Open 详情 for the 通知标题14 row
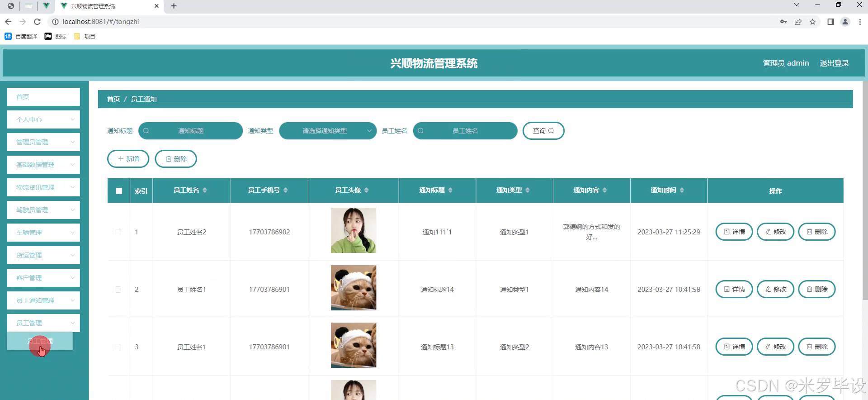 coord(734,289)
